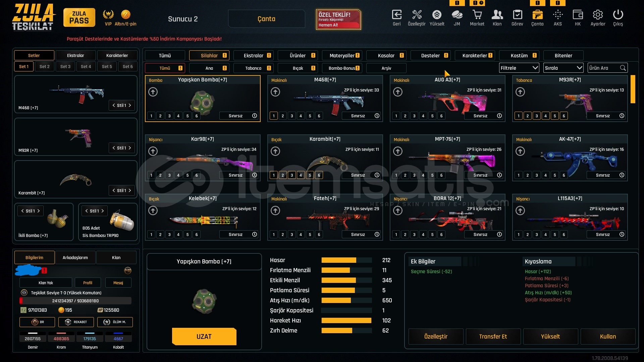Click the Çıkış power icon

618,15
